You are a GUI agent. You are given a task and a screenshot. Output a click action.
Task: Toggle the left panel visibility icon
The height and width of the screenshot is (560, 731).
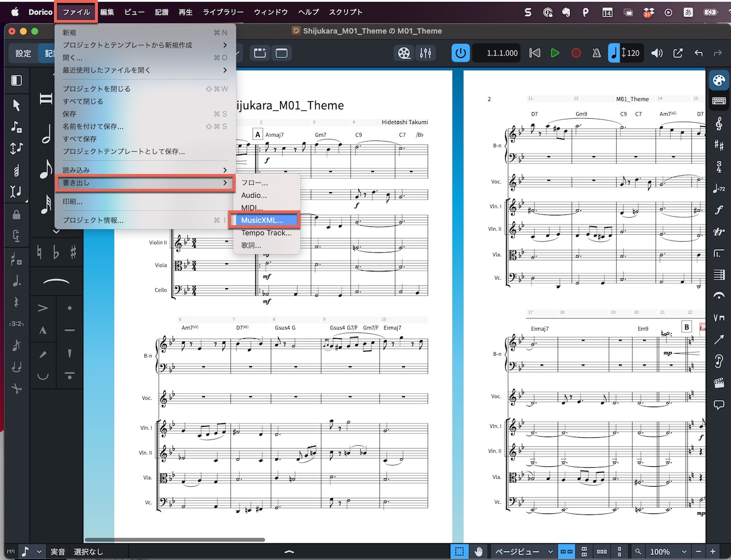click(16, 80)
